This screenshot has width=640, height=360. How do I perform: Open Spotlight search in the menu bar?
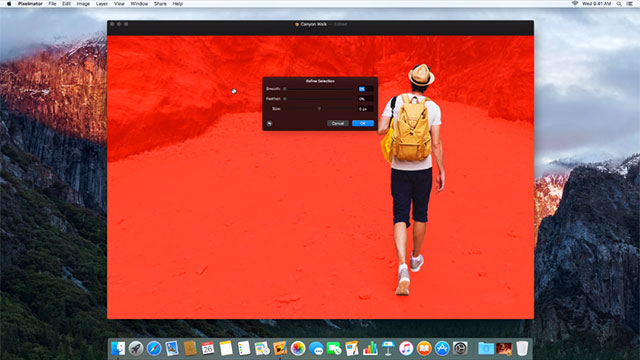coord(619,4)
